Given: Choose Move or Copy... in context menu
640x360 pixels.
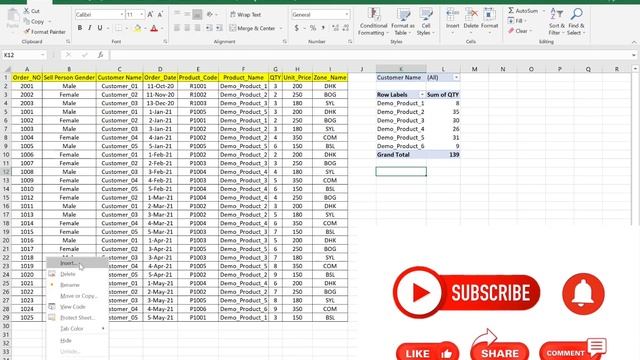Looking at the screenshot, I should (x=78, y=296).
